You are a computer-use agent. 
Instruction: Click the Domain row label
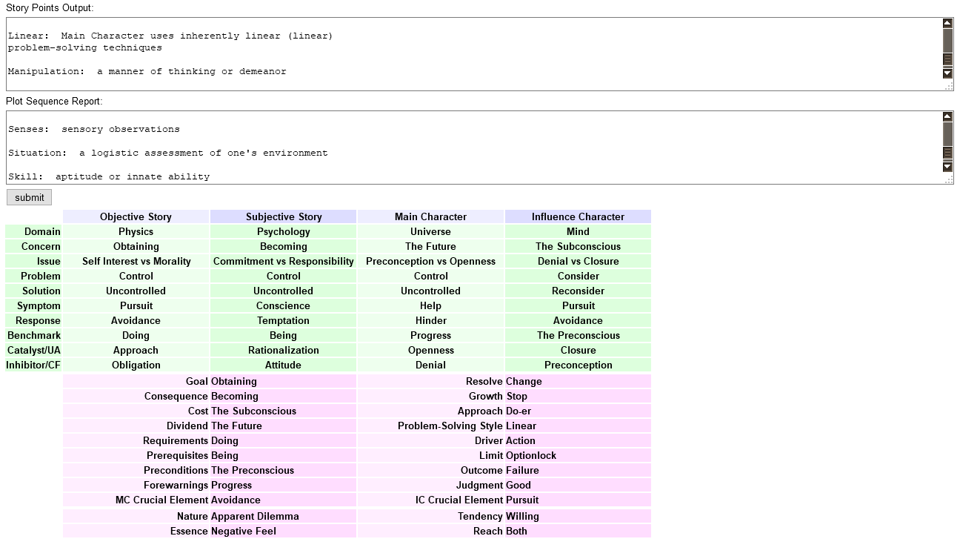pos(34,231)
